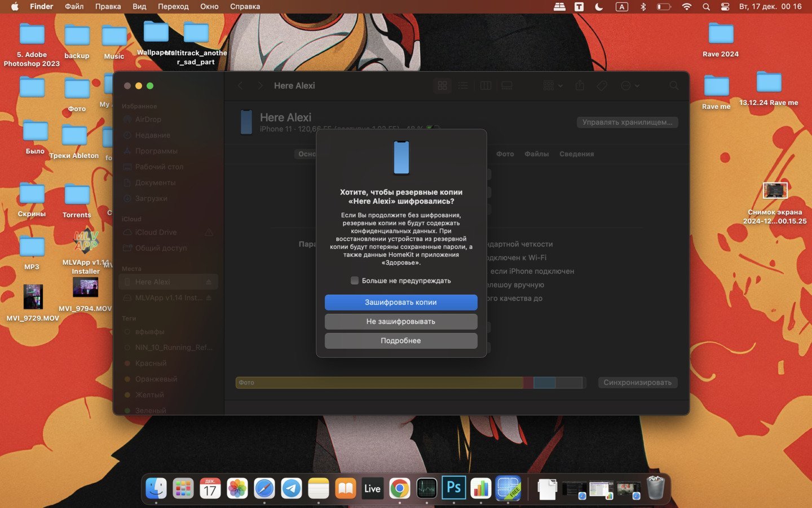This screenshot has width=812, height=508.
Task: Click the Finder tags toolbar icon
Action: 602,86
